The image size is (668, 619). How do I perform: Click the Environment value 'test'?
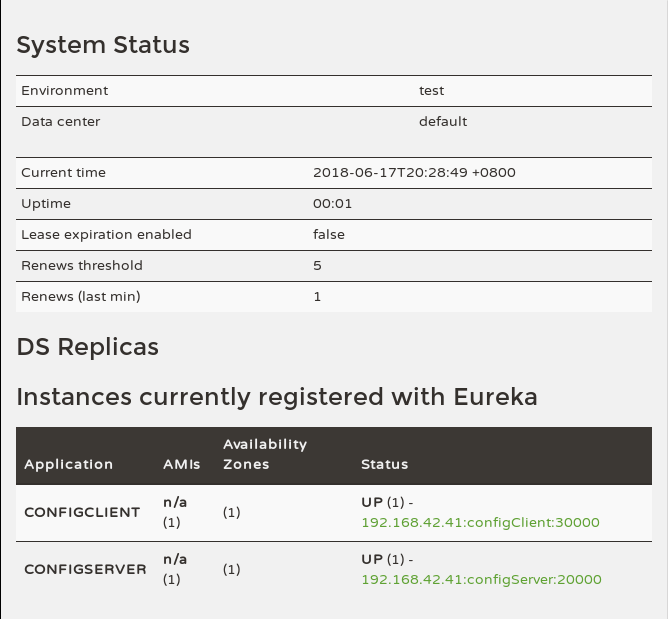432,90
